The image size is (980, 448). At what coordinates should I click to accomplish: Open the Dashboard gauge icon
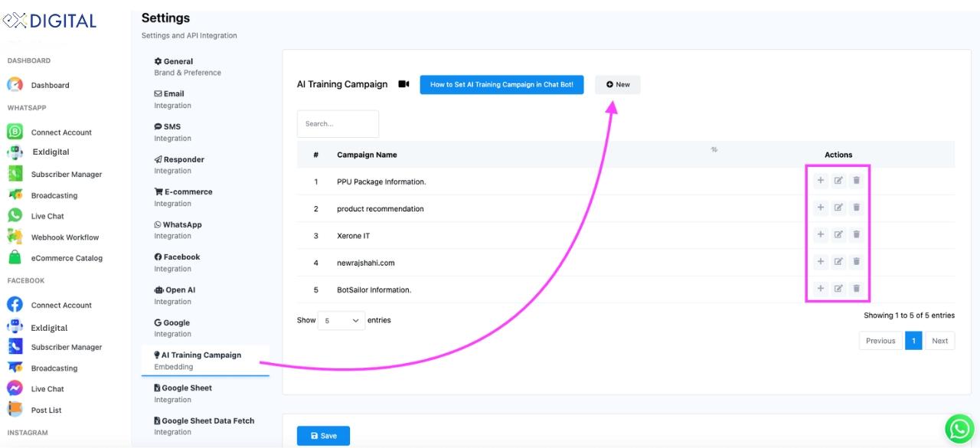click(15, 85)
